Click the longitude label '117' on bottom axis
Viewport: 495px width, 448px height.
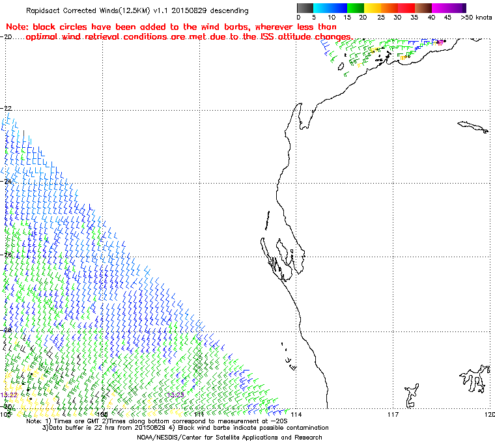[393, 414]
